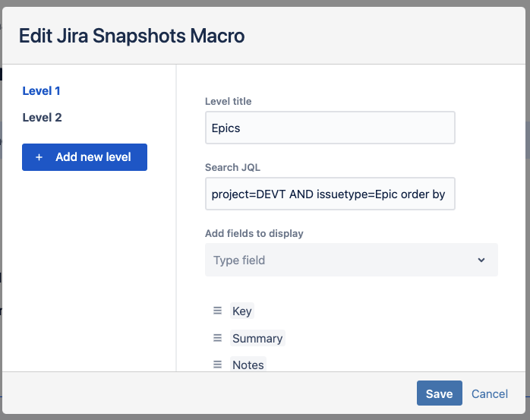Select the Summary field tag

pos(257,338)
